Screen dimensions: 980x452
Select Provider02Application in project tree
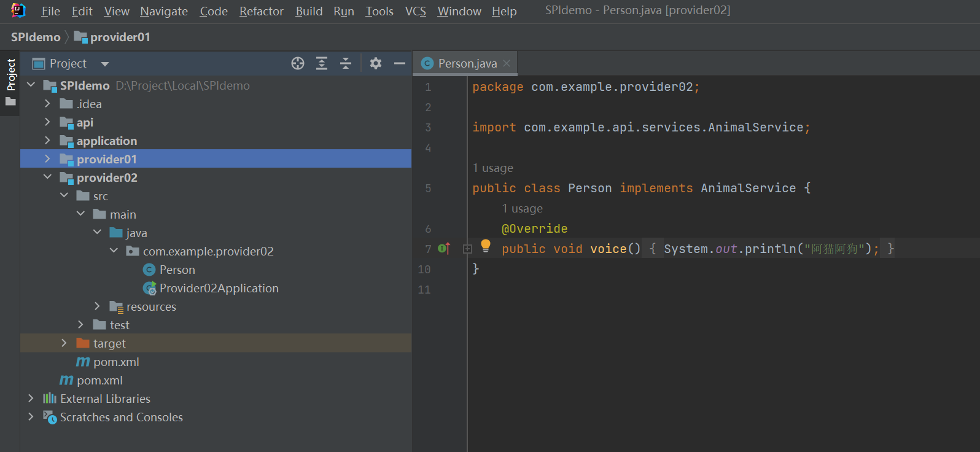219,288
